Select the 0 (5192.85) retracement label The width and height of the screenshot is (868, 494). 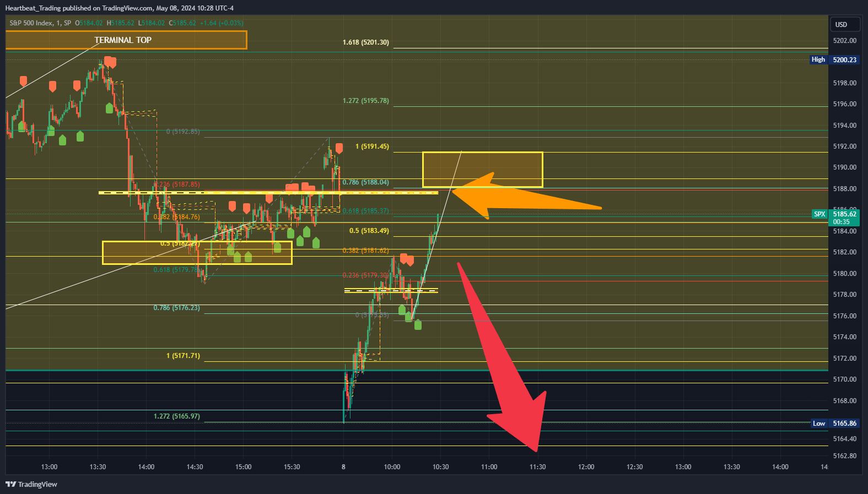(183, 132)
